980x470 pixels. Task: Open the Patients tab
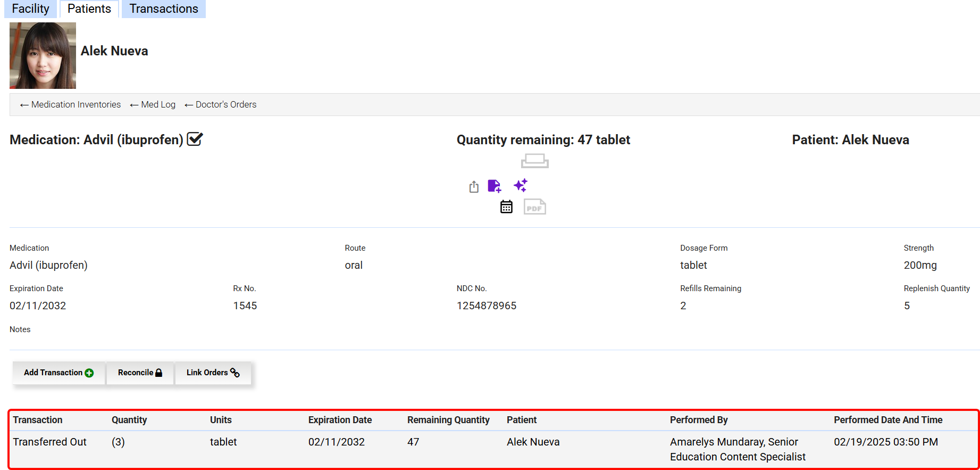pos(89,9)
